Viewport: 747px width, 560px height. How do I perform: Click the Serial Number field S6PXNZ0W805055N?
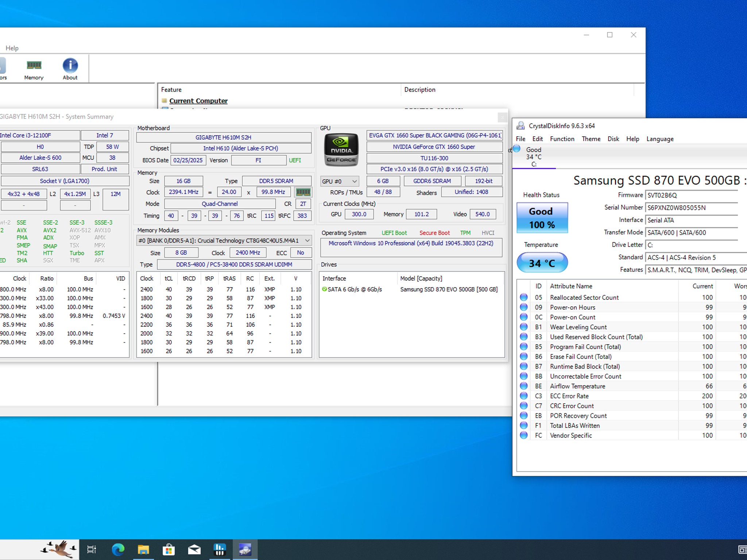tap(691, 208)
